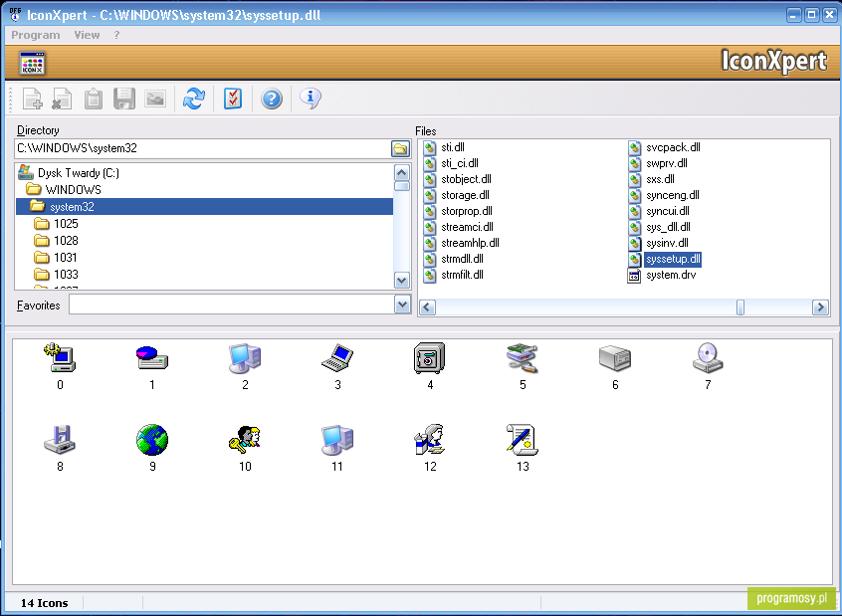Select icon 13, the certificate with pen
Image resolution: width=842 pixels, height=616 pixels.
(x=523, y=440)
